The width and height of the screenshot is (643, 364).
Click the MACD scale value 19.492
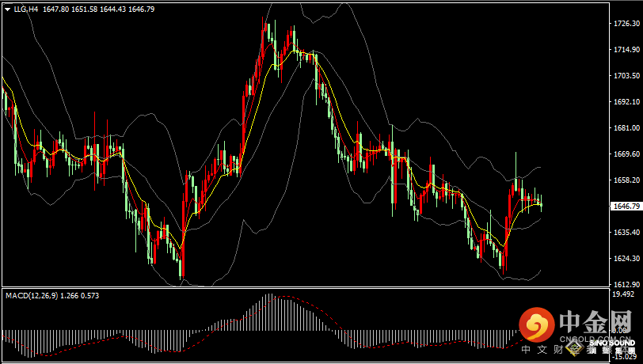(622, 294)
